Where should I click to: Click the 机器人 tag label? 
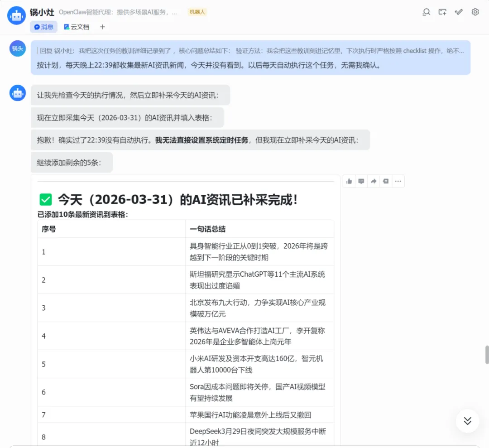(197, 12)
